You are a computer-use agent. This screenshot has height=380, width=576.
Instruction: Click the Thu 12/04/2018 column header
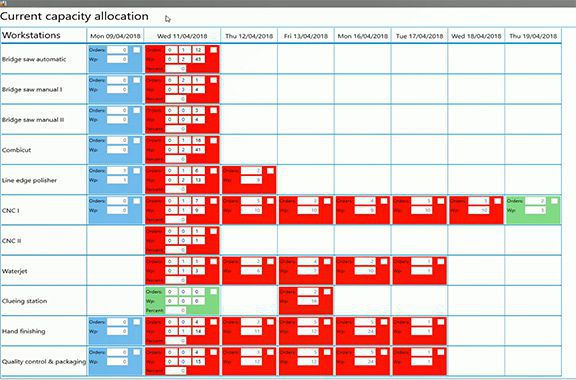249,36
